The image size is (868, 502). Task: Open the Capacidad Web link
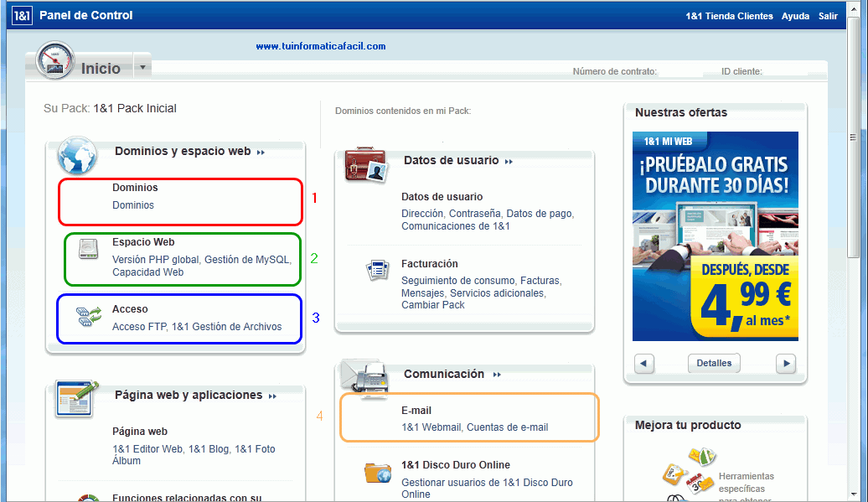(147, 272)
